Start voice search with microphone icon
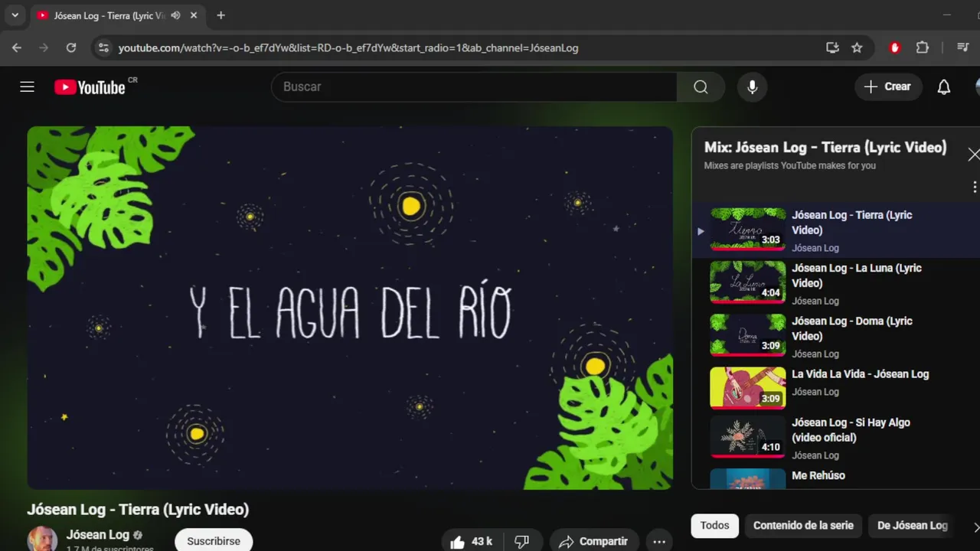This screenshot has height=551, width=980. (x=753, y=87)
